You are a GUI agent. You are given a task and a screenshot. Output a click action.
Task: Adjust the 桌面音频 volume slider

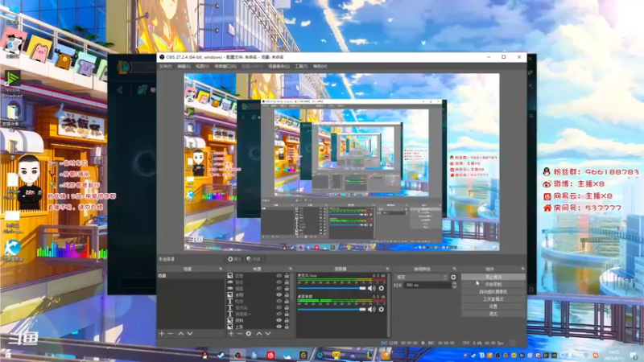(332, 309)
